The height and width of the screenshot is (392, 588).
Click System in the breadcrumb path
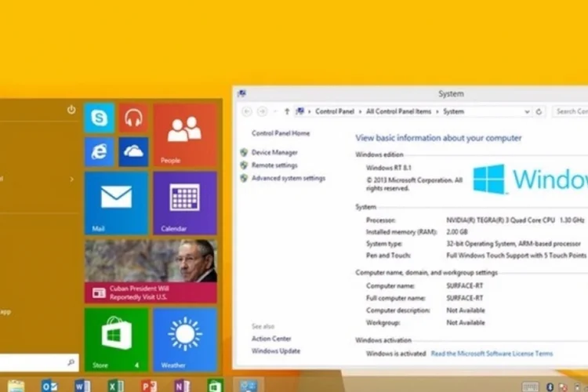pyautogui.click(x=453, y=111)
